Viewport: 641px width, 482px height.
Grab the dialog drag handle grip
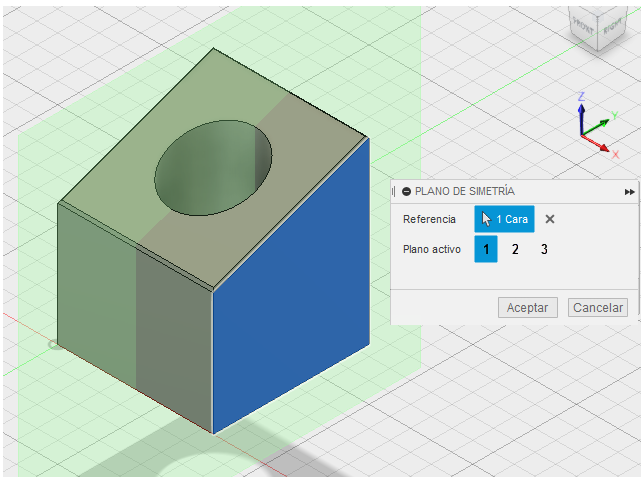point(393,191)
